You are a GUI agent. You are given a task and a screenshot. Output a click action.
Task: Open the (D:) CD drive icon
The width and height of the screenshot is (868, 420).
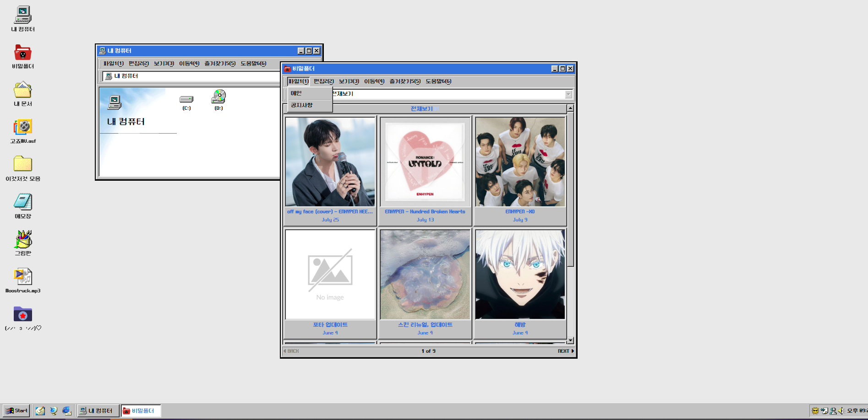[218, 100]
